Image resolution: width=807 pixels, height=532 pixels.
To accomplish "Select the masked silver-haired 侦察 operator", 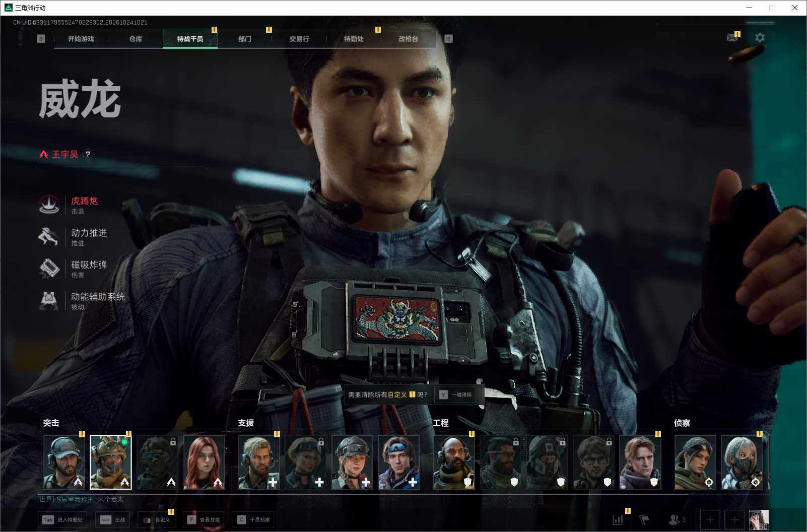I will (x=742, y=462).
